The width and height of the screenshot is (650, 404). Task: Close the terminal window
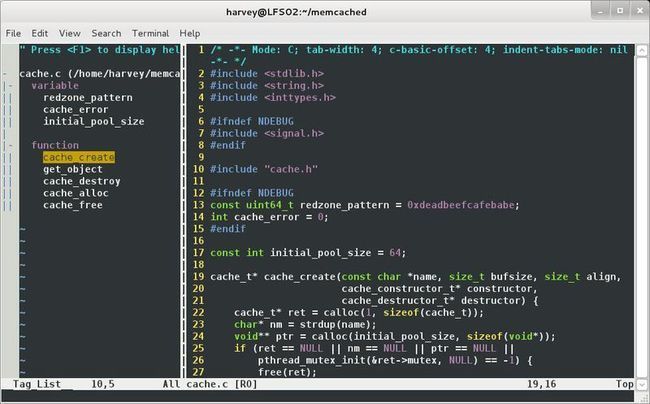(639, 11)
